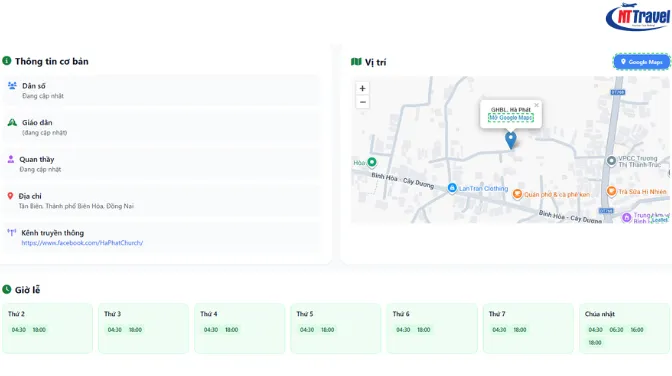Select 18:00 time under Thứ 6
The image size is (672, 376).
coord(424,330)
